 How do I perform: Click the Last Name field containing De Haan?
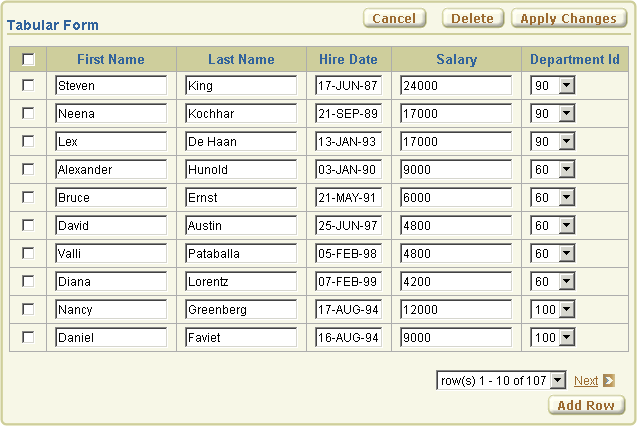(x=241, y=141)
